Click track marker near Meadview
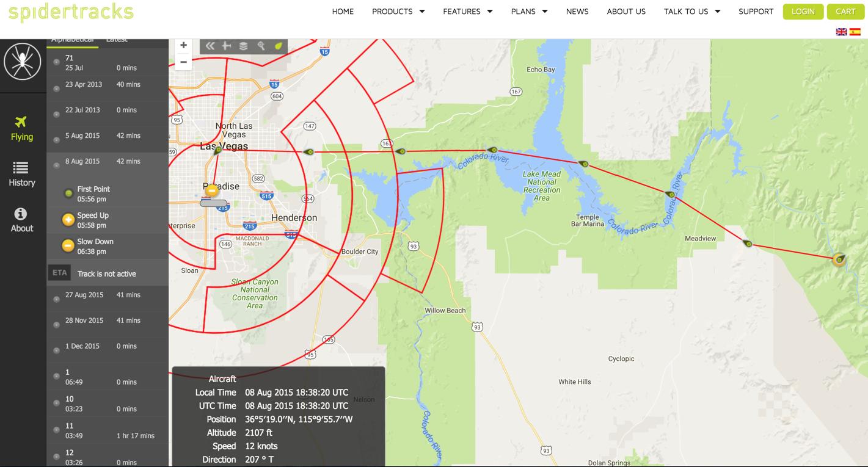Screen dimensions: 868x467 748,243
